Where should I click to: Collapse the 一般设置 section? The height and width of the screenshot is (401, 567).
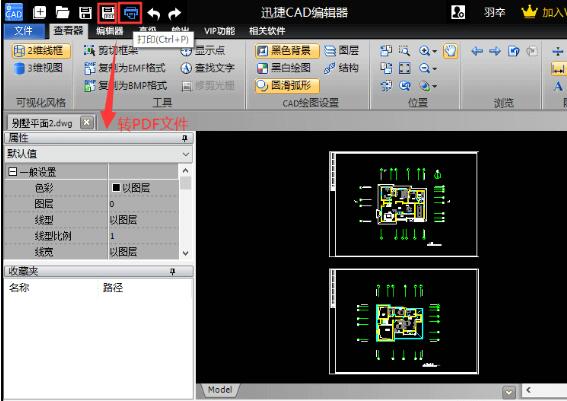12,172
